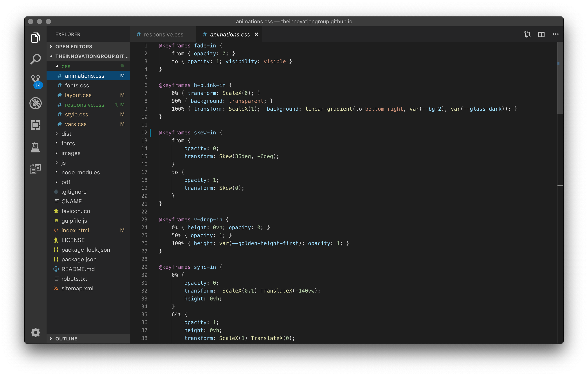Click the Manage gear icon
The width and height of the screenshot is (588, 376).
(35, 332)
